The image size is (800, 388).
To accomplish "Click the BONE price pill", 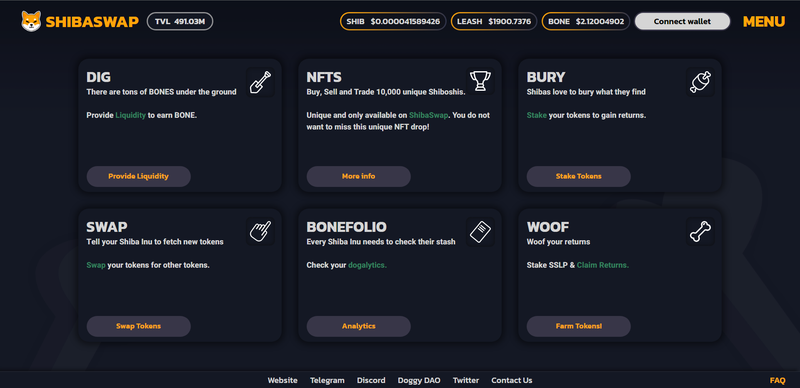I will pyautogui.click(x=586, y=21).
